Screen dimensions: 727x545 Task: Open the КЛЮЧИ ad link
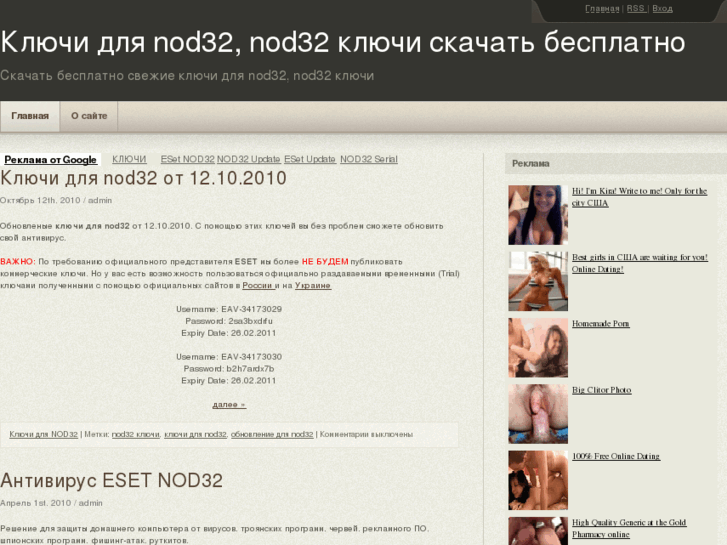129,159
